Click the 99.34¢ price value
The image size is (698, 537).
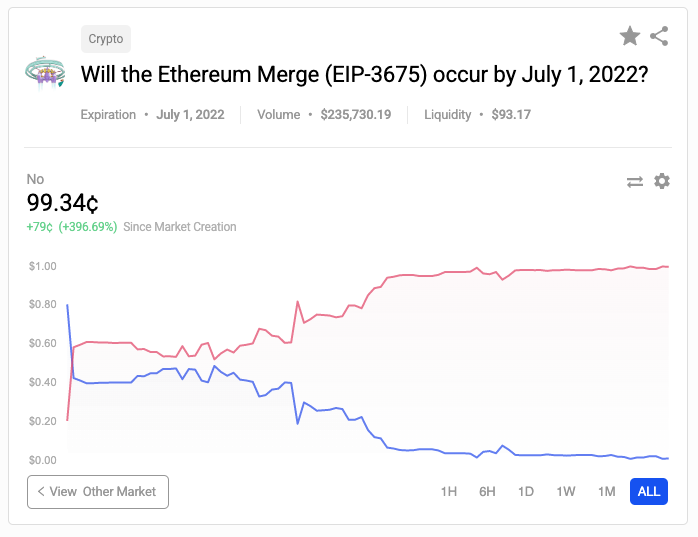coord(63,204)
